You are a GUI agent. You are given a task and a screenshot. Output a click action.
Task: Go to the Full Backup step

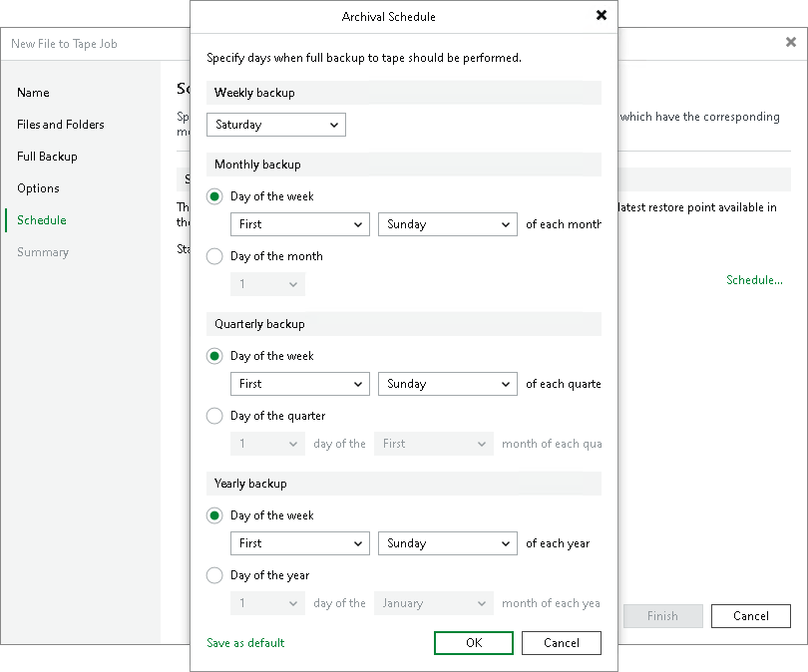click(47, 157)
